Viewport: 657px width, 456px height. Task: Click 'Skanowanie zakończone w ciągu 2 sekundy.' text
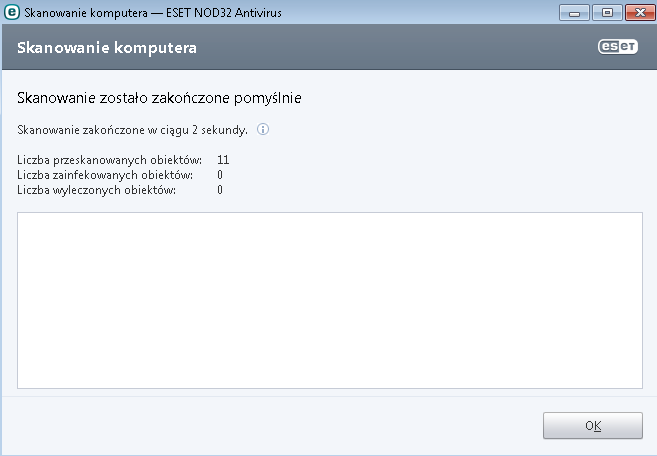tap(132, 130)
